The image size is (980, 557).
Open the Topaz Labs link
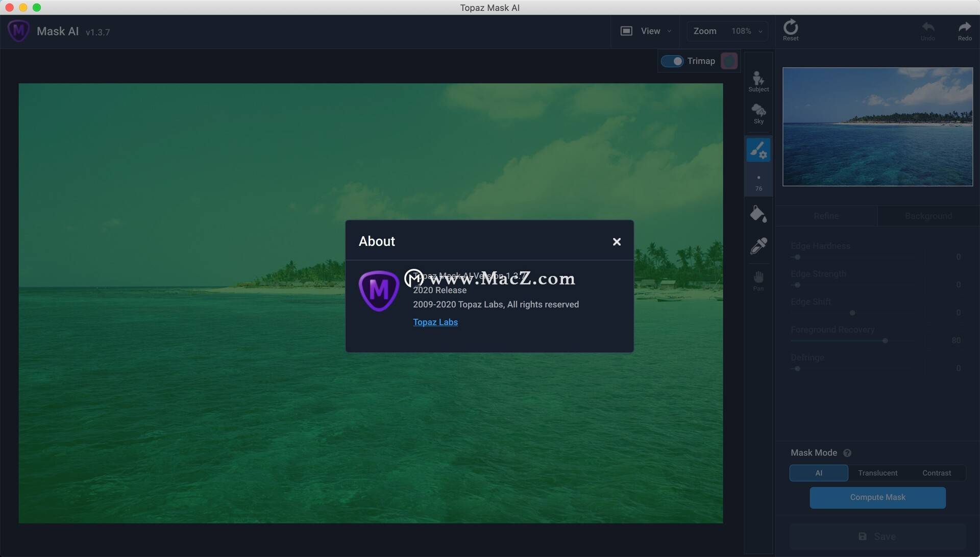(435, 322)
